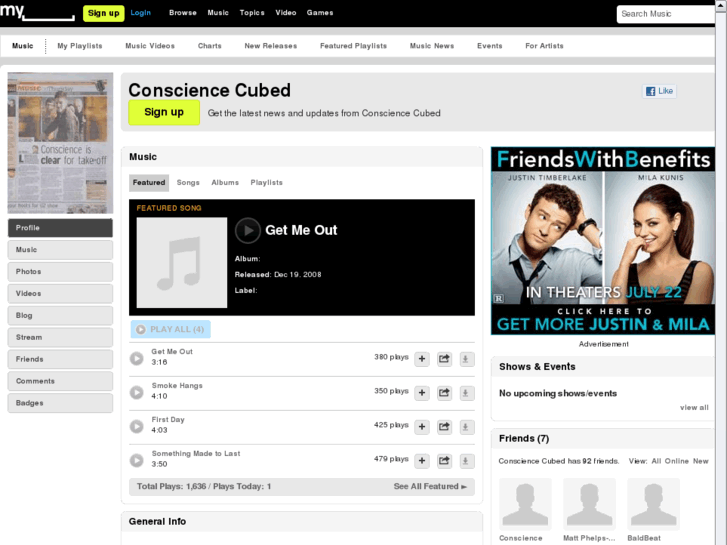Download the First Day track
This screenshot has width=727, height=545.
(466, 427)
